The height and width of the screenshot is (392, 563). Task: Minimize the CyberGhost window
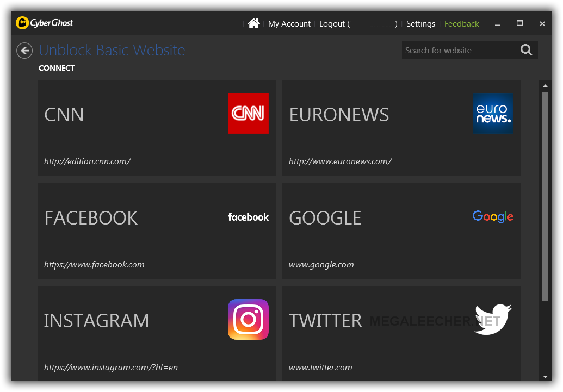pyautogui.click(x=497, y=24)
